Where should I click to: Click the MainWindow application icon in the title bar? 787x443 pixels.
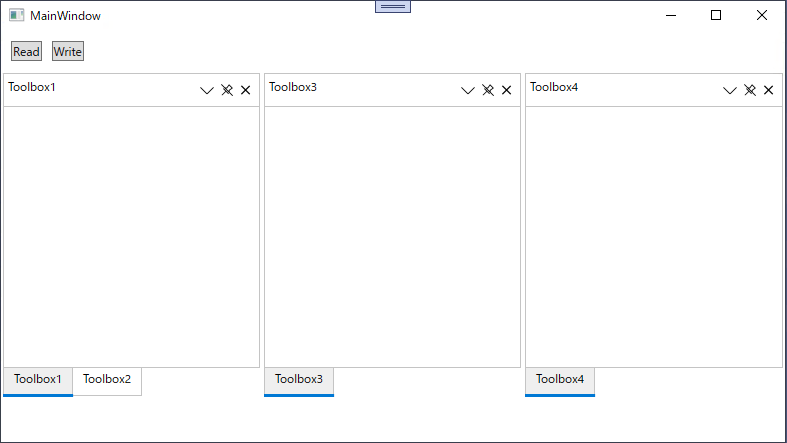click(x=17, y=15)
